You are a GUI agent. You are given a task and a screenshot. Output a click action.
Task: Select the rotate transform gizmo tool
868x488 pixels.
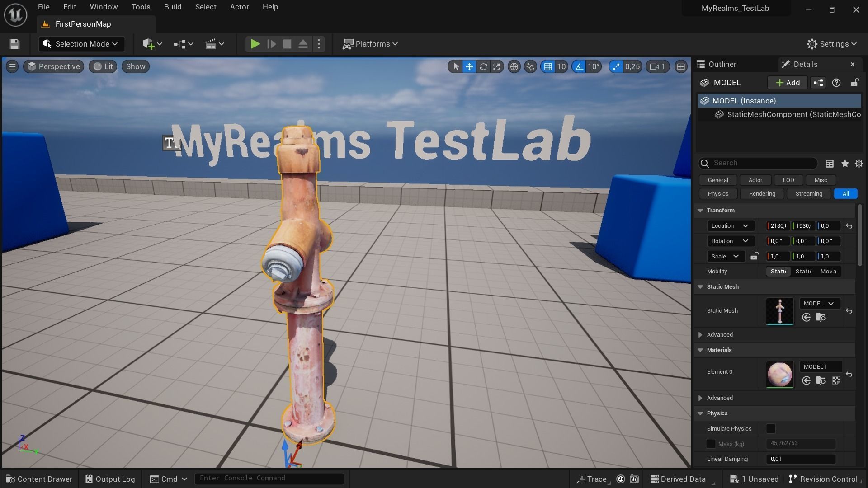[x=483, y=67]
